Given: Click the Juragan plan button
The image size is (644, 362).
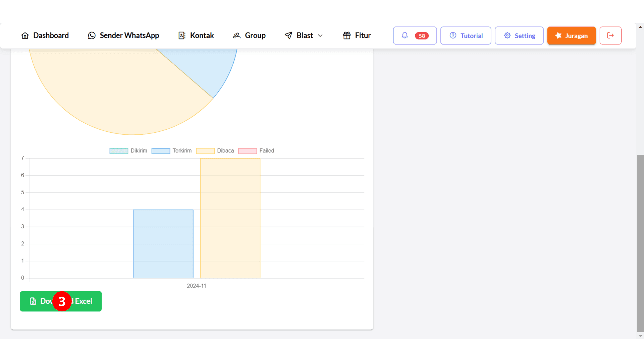Looking at the screenshot, I should (571, 36).
